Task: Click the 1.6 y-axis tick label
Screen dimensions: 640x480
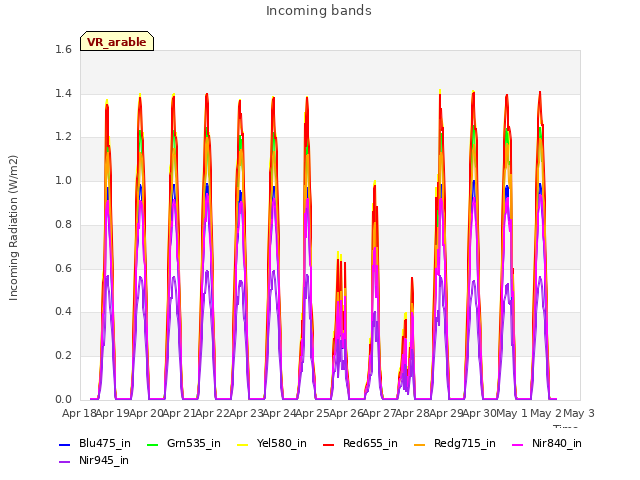Action: click(63, 49)
